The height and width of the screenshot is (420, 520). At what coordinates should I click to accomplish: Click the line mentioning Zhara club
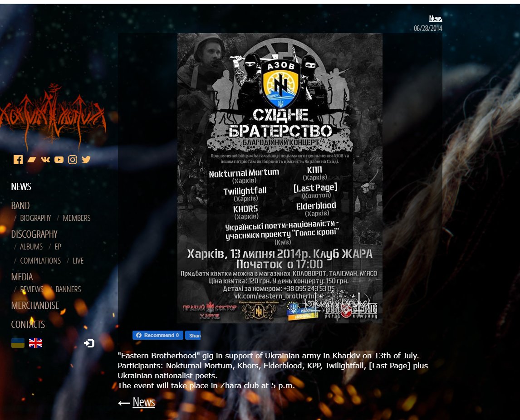click(x=206, y=386)
